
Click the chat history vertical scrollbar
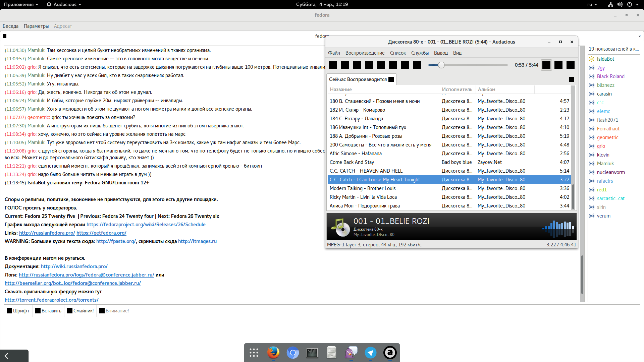582,275
